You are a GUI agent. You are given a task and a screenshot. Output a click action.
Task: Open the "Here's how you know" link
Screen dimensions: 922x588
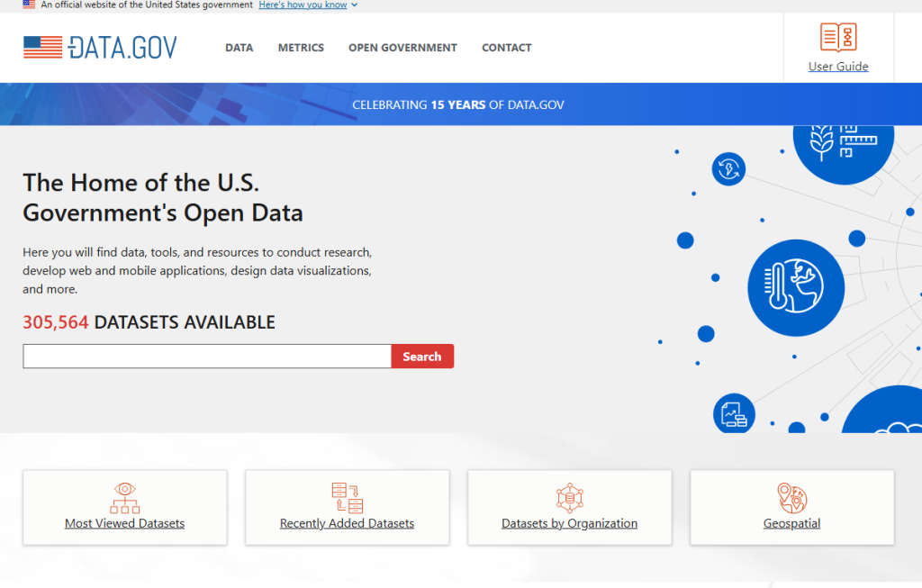tap(303, 5)
